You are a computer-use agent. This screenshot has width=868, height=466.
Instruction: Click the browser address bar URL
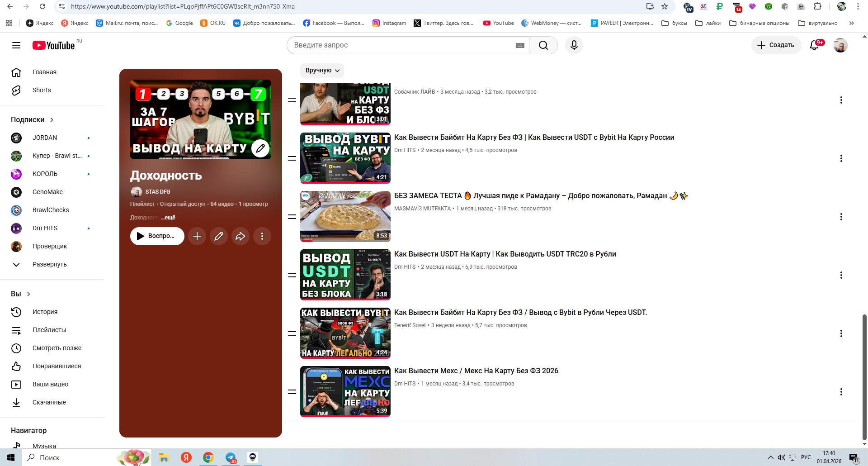coord(183,6)
